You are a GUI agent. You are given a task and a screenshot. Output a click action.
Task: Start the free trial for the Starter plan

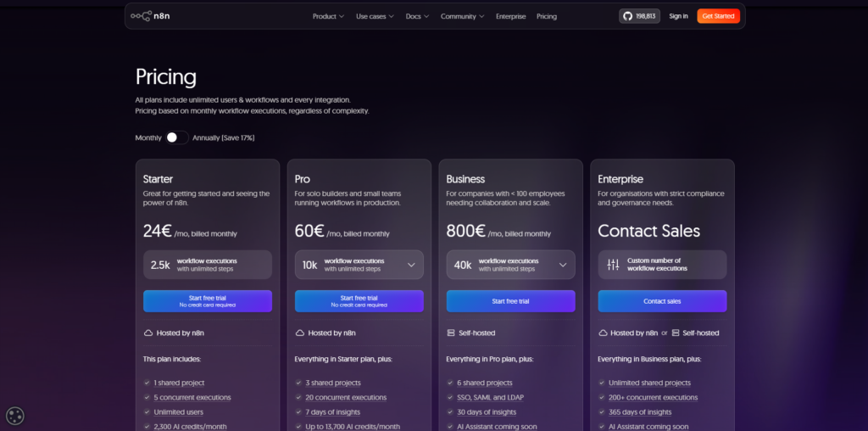click(x=208, y=301)
